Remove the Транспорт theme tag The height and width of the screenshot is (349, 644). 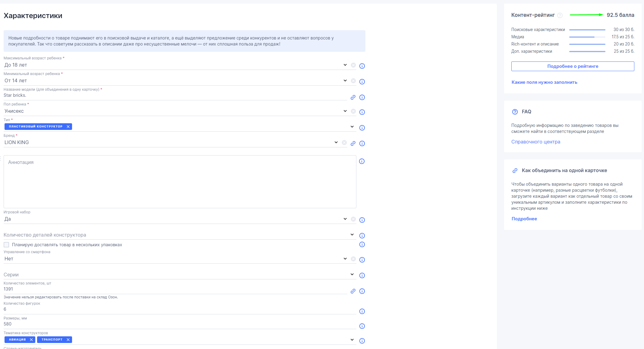(x=68, y=340)
